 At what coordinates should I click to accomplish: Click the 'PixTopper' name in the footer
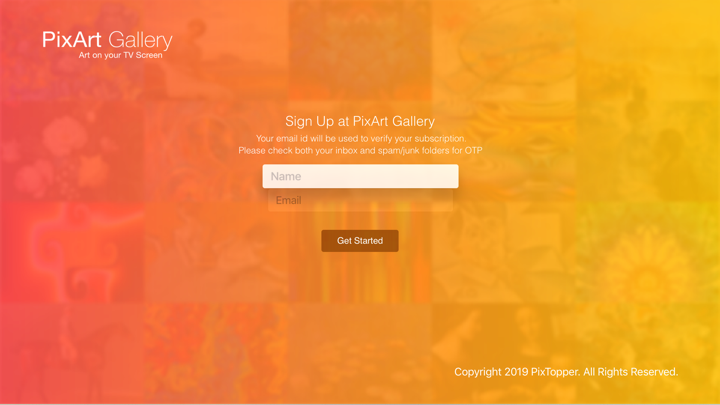coord(554,372)
